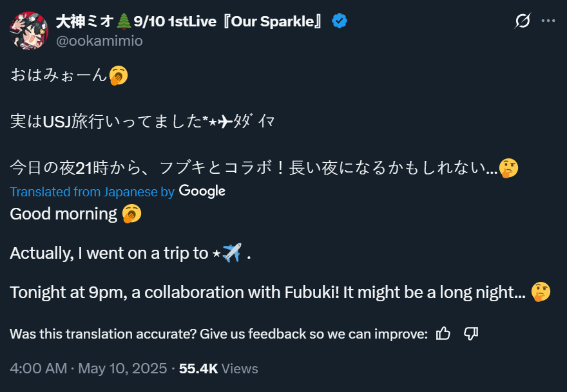567x392 pixels.
Task: Open the 4:00 AM May 10, 2025 timestamp
Action: pyautogui.click(x=90, y=368)
